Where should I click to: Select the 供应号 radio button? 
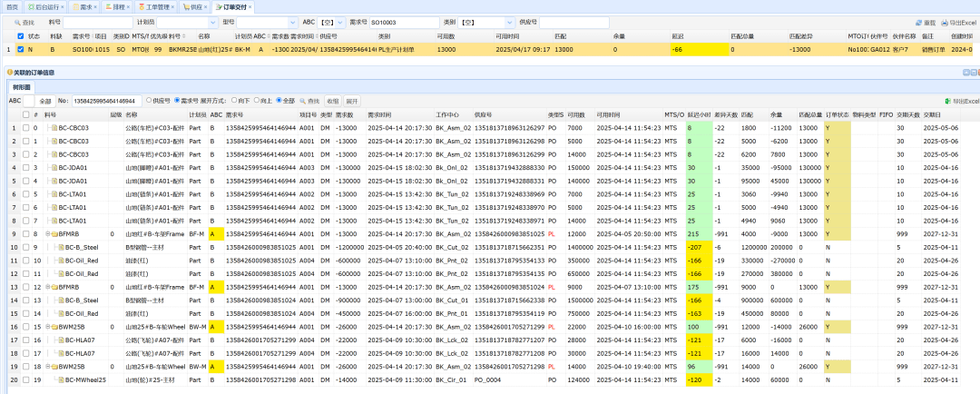pyautogui.click(x=149, y=101)
